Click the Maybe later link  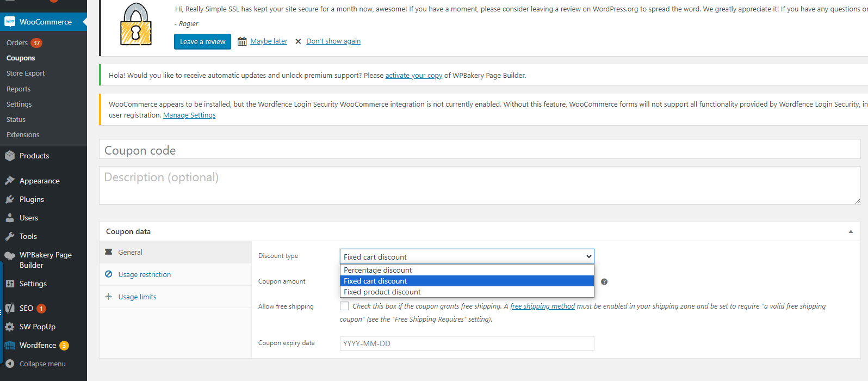[x=269, y=41]
